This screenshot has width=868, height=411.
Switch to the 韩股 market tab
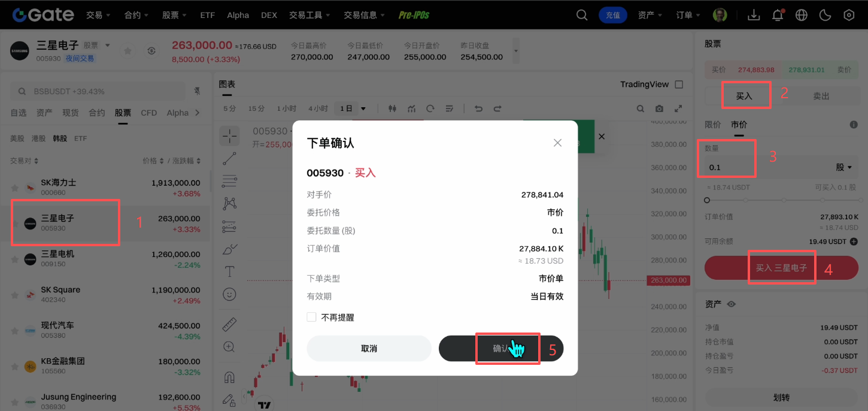[x=60, y=138]
